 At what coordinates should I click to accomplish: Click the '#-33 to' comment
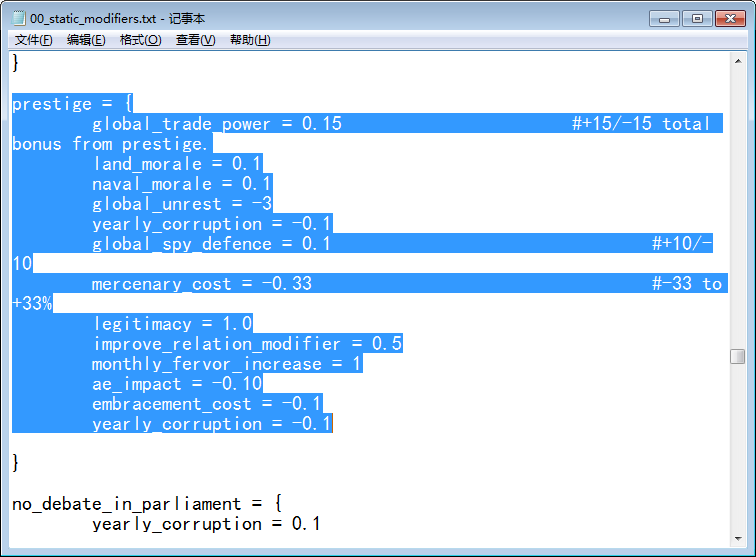pos(687,284)
